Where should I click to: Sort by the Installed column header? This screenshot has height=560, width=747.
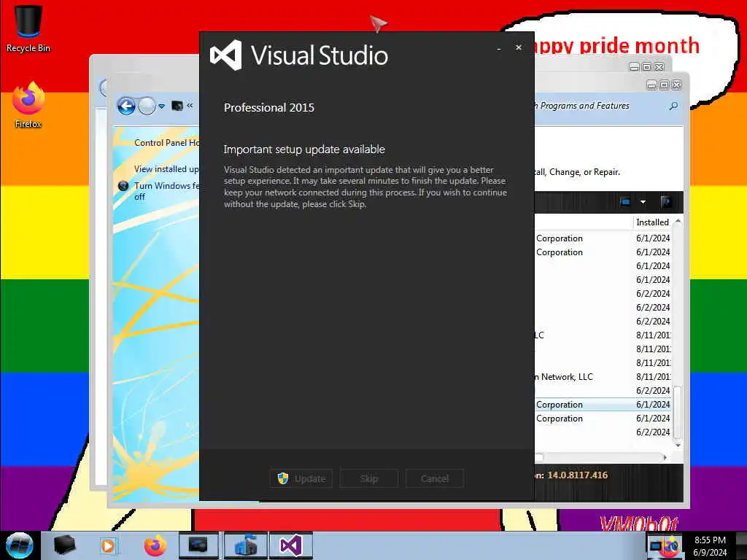652,222
